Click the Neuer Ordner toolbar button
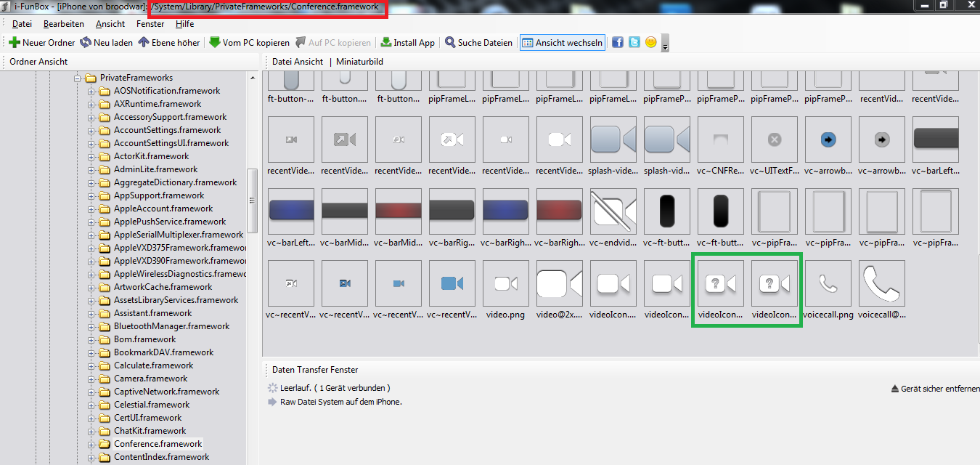The height and width of the screenshot is (465, 980). coord(41,43)
